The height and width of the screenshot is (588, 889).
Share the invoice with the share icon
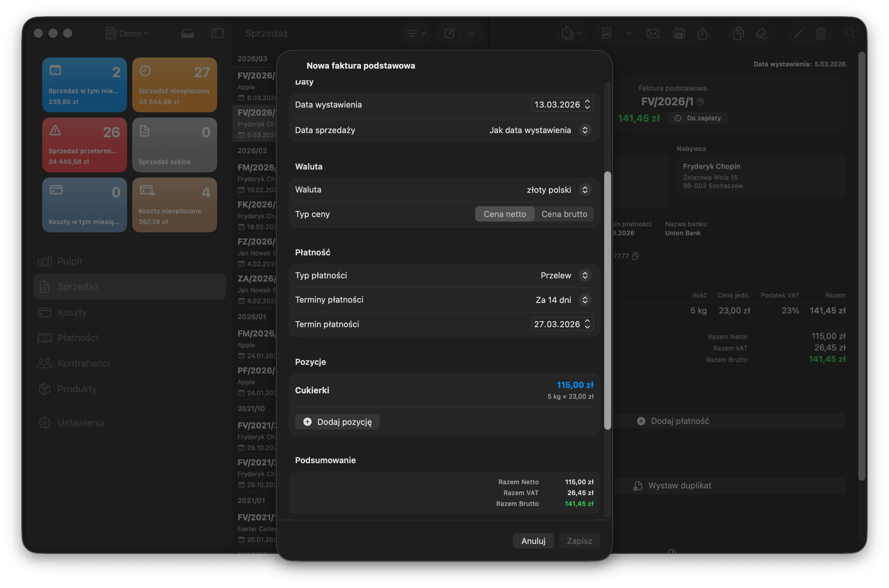pyautogui.click(x=703, y=34)
